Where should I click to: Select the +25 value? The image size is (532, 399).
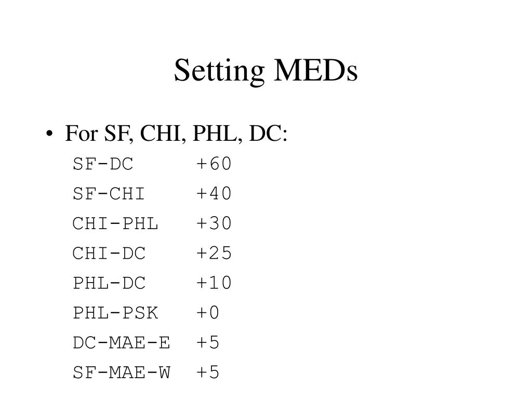pyautogui.click(x=214, y=253)
